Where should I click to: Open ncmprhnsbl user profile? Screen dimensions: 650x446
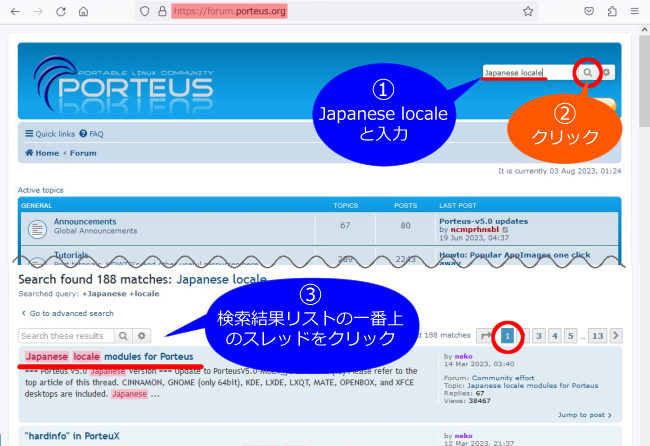475,229
